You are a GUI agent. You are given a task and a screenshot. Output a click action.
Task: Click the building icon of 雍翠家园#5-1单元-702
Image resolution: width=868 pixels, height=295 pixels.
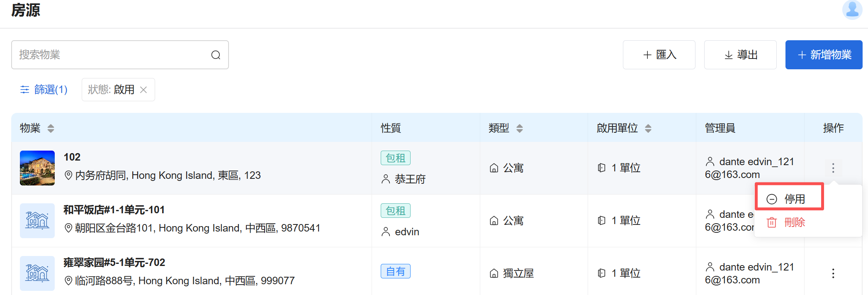(x=37, y=273)
